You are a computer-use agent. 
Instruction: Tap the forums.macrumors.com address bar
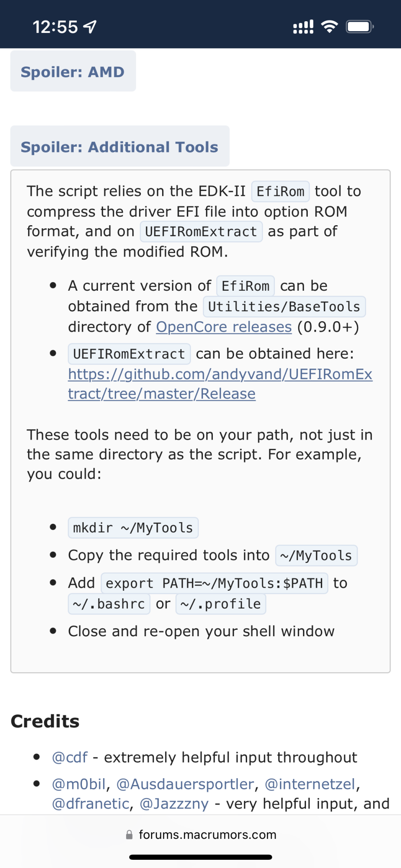coord(207,835)
